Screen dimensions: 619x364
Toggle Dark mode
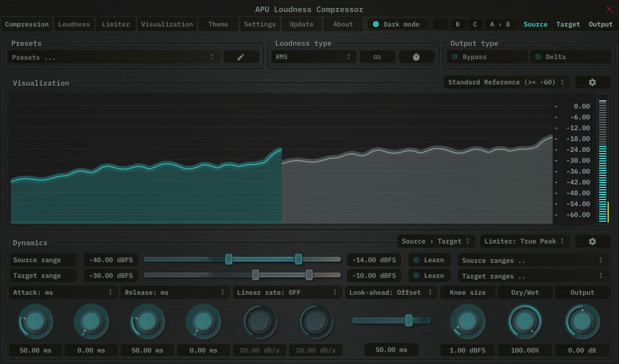coord(397,24)
